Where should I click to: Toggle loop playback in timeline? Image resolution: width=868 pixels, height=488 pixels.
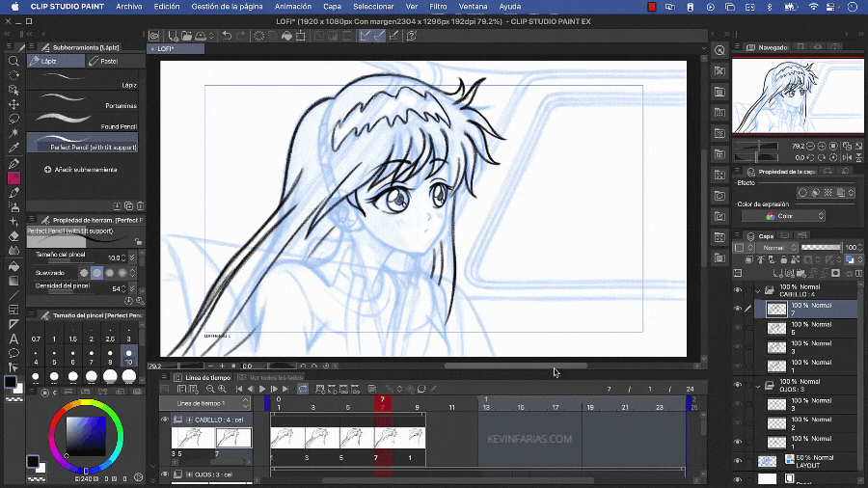click(303, 389)
